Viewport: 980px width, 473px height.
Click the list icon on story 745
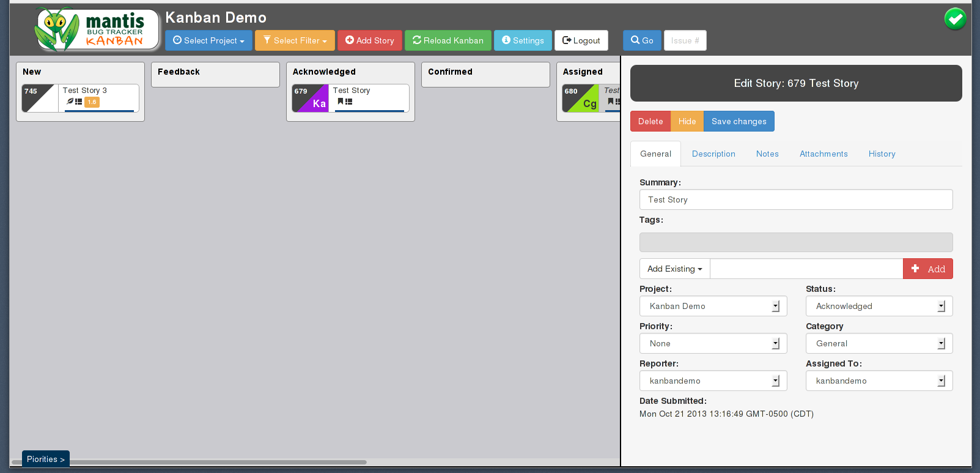click(79, 102)
